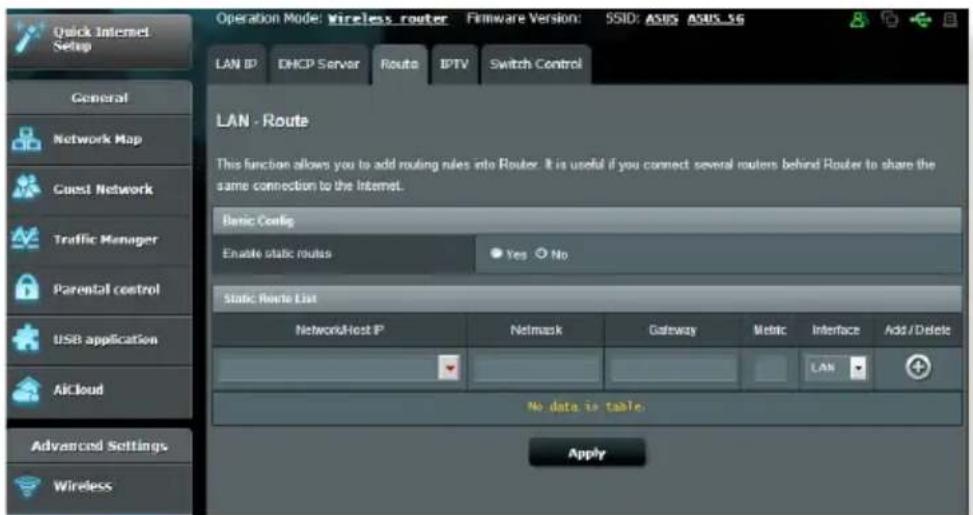973x515 pixels.
Task: Click the Gateway input field
Action: 673,369
